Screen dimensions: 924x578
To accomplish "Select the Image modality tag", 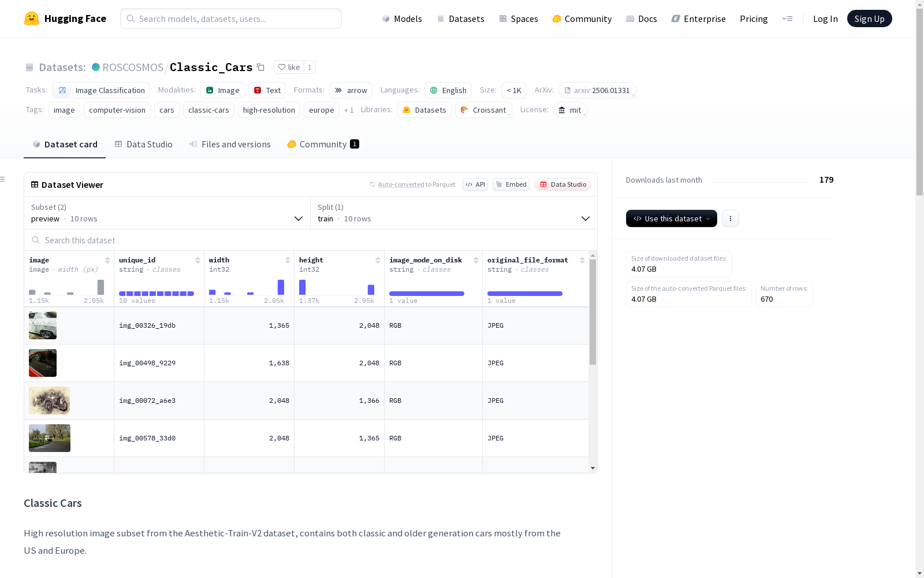I will point(222,90).
